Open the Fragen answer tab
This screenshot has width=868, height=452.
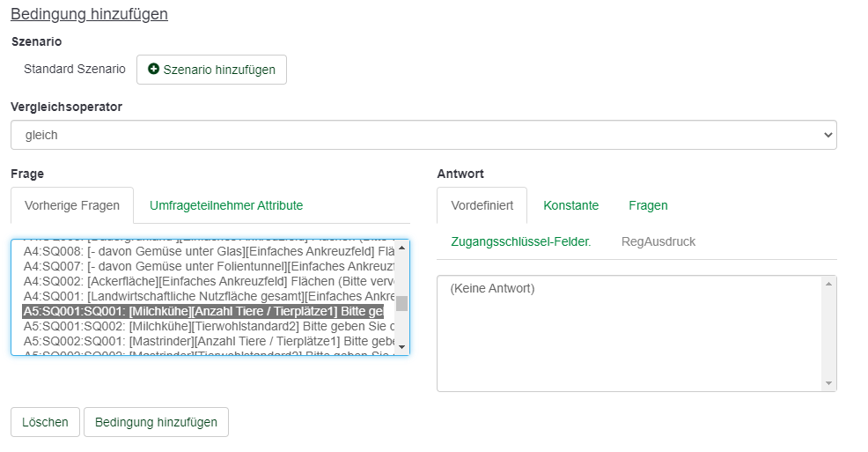[648, 205]
